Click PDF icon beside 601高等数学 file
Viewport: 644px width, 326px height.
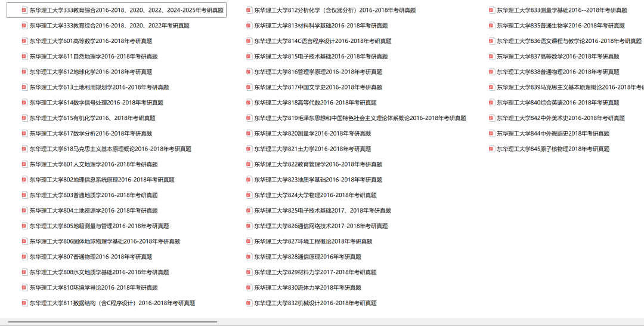(24, 41)
